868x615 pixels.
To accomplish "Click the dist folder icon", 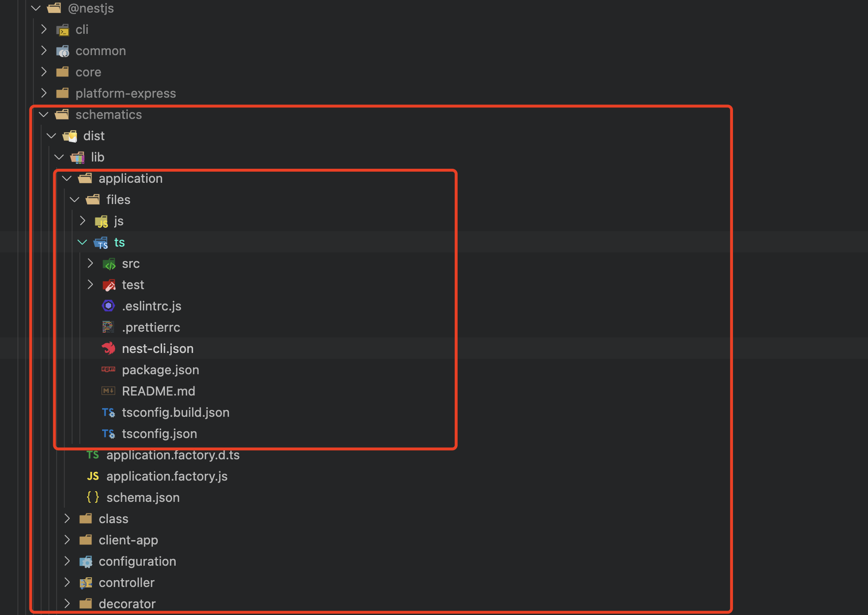I will click(70, 136).
